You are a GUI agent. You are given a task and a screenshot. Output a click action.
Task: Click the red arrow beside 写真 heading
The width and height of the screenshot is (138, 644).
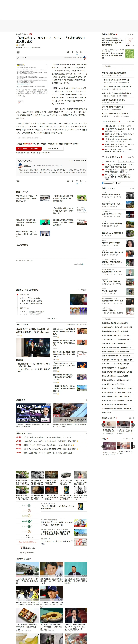(107, 439)
